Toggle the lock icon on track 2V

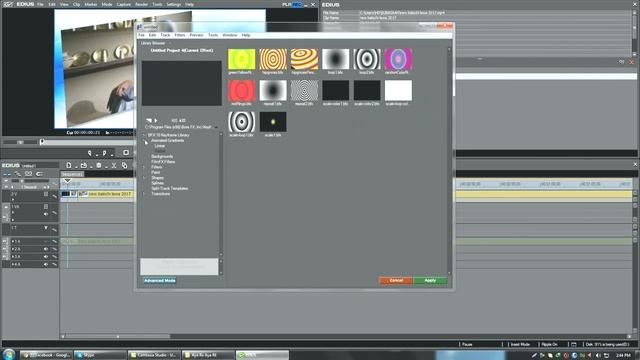[54, 196]
